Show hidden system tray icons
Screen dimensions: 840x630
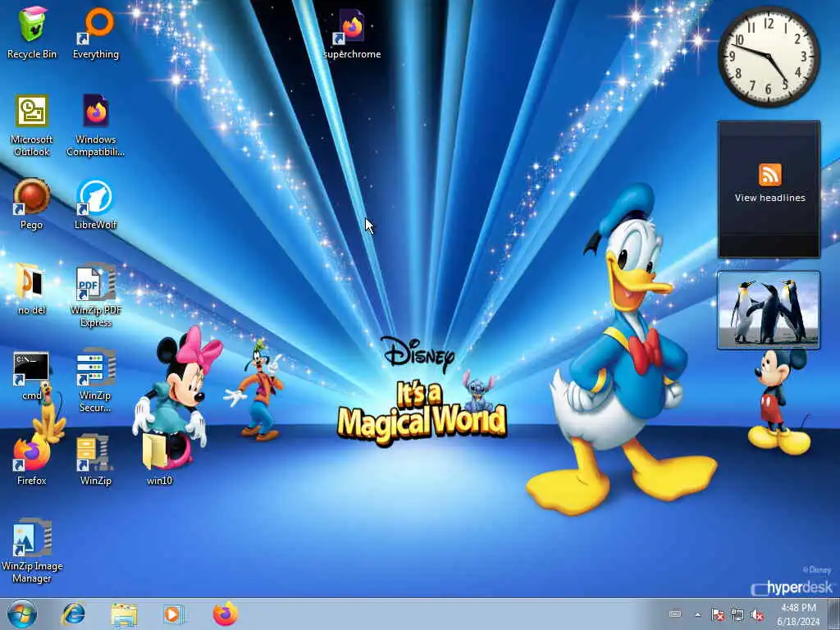(697, 614)
